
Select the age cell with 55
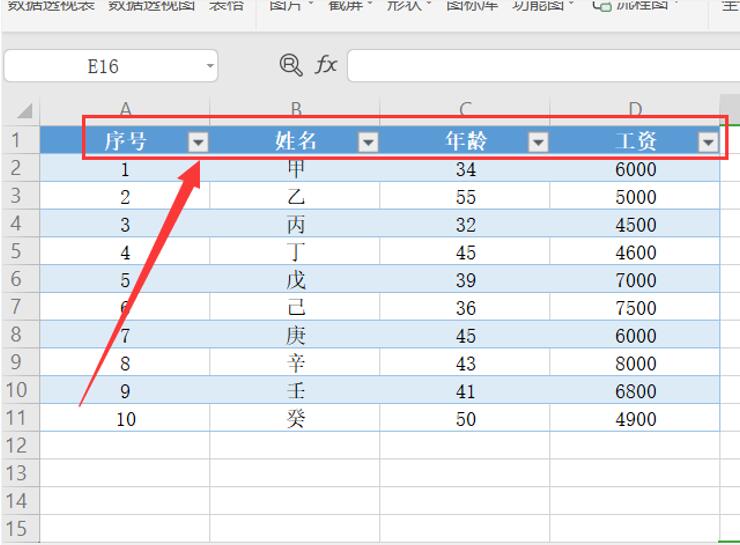click(465, 196)
